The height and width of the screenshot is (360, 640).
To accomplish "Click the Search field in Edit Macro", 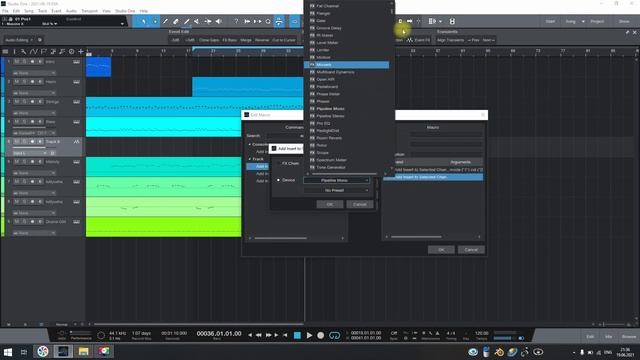I will (284, 136).
